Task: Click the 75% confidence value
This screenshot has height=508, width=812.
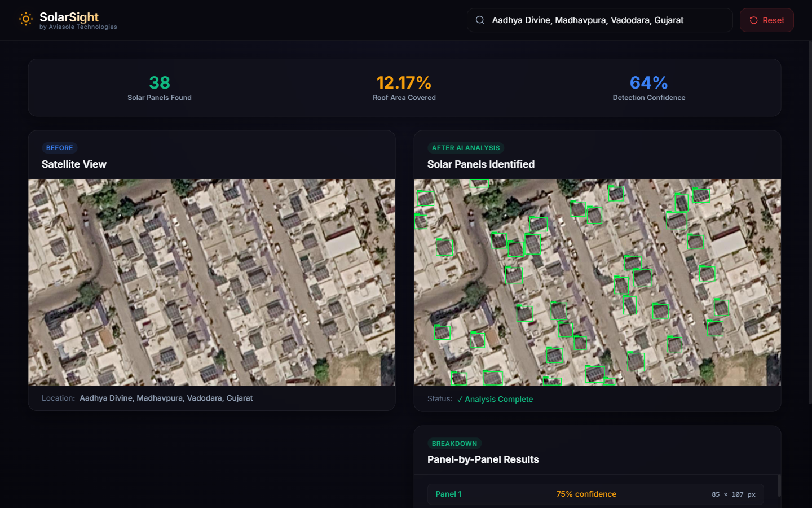Action: [586, 494]
